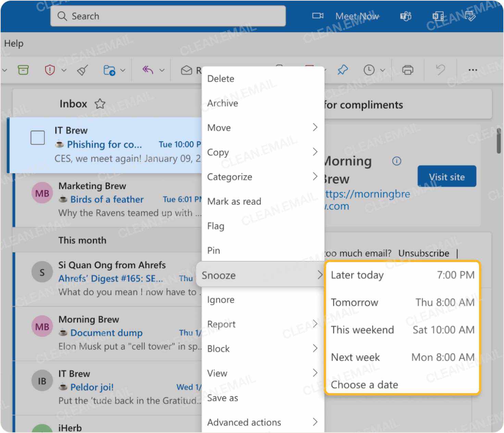Click the Visit site button
This screenshot has width=504, height=433.
446,176
